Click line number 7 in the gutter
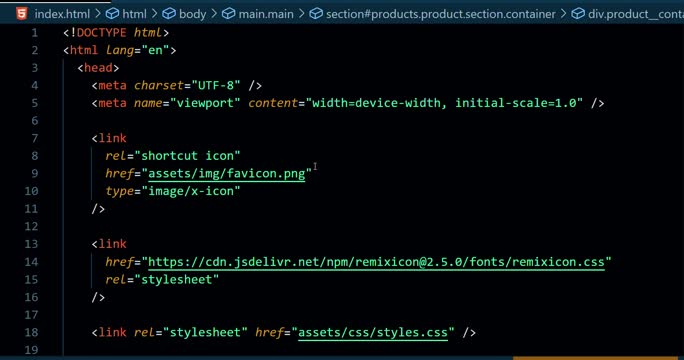This screenshot has width=684, height=360. click(35, 138)
